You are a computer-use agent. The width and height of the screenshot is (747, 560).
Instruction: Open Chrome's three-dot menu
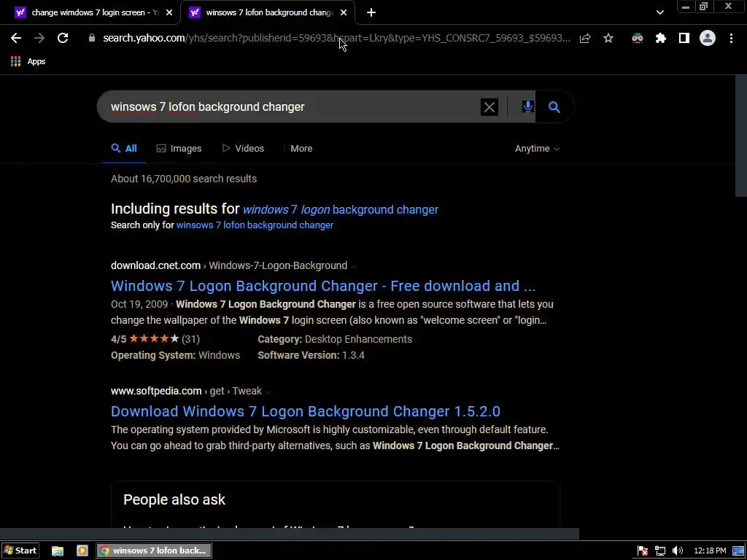(731, 38)
